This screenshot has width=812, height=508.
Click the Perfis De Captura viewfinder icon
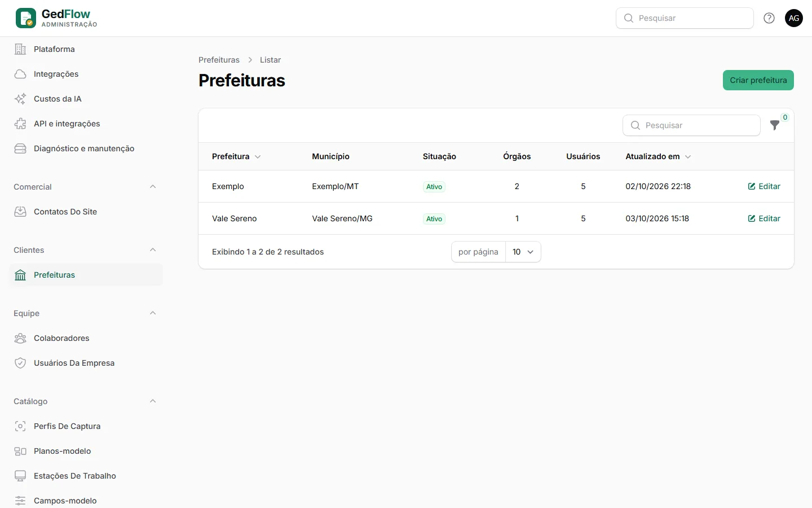pos(20,426)
